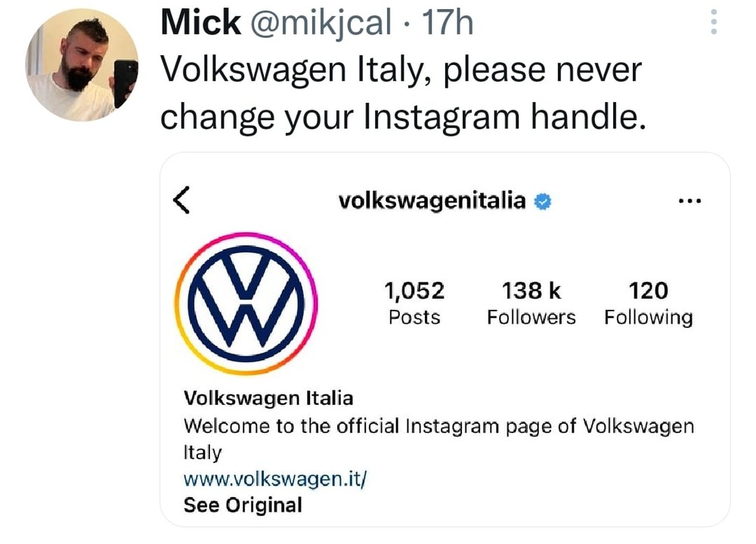Click the See Original button

pyautogui.click(x=243, y=505)
